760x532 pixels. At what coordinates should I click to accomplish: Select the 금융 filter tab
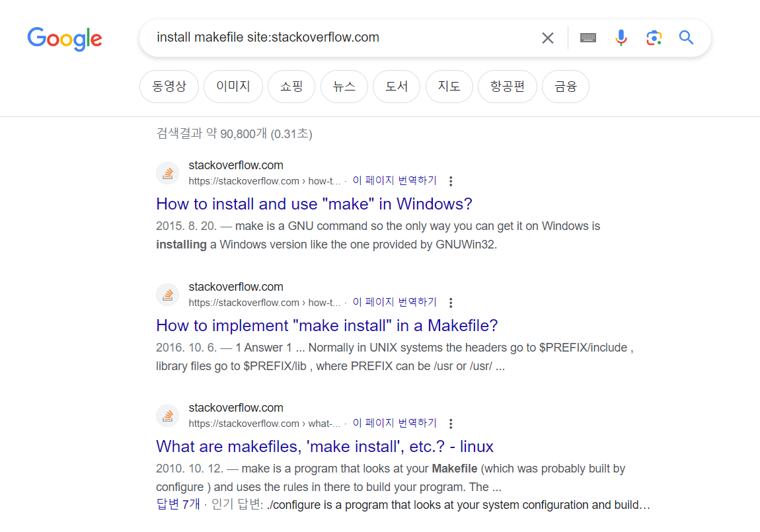(x=566, y=87)
